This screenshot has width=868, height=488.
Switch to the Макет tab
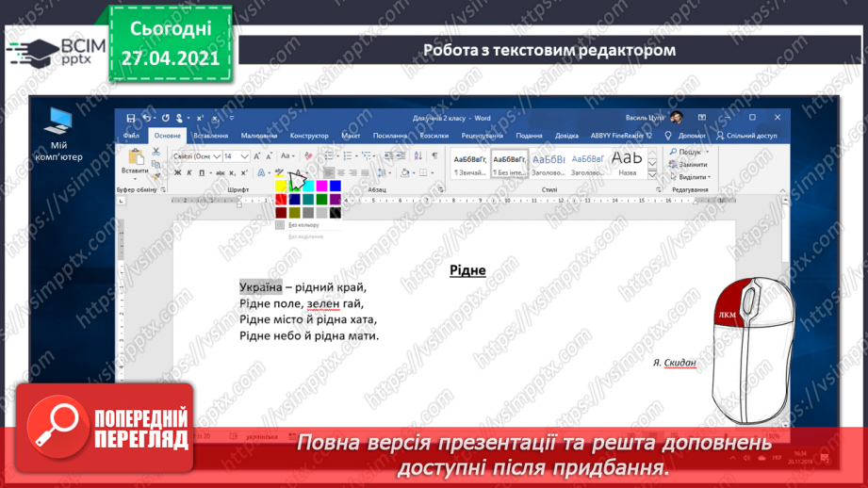coord(351,136)
